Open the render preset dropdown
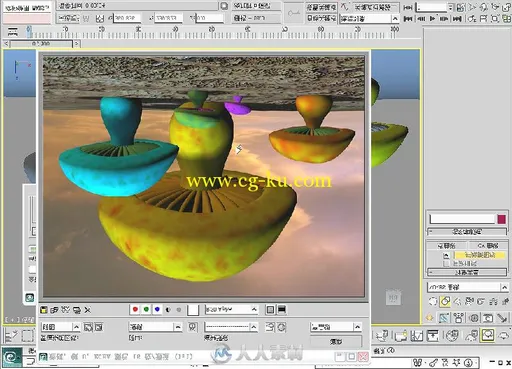Screen dimensions: 512x369 [231, 327]
